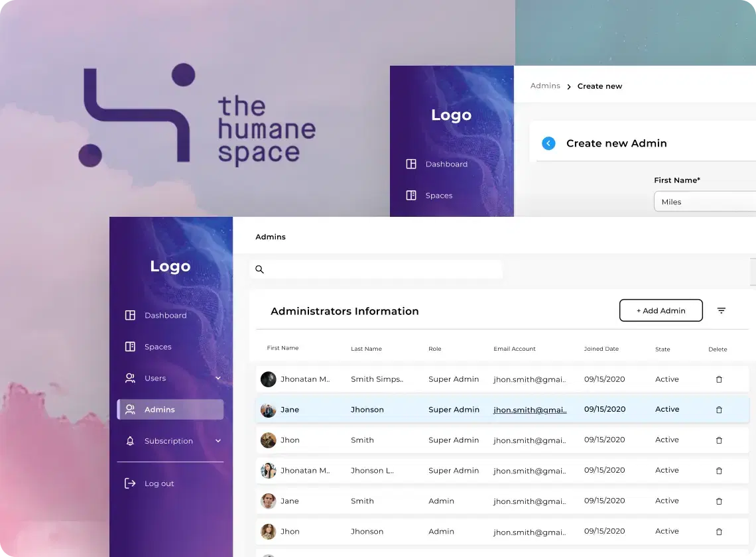Click avatar of Jhon Smith
This screenshot has height=557, width=756.
pyautogui.click(x=268, y=440)
